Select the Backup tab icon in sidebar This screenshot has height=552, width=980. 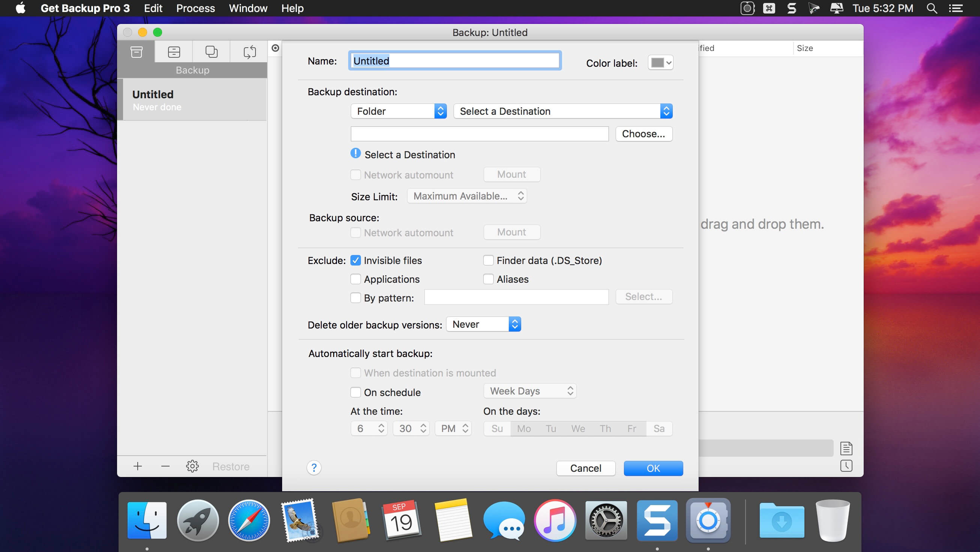pos(136,52)
